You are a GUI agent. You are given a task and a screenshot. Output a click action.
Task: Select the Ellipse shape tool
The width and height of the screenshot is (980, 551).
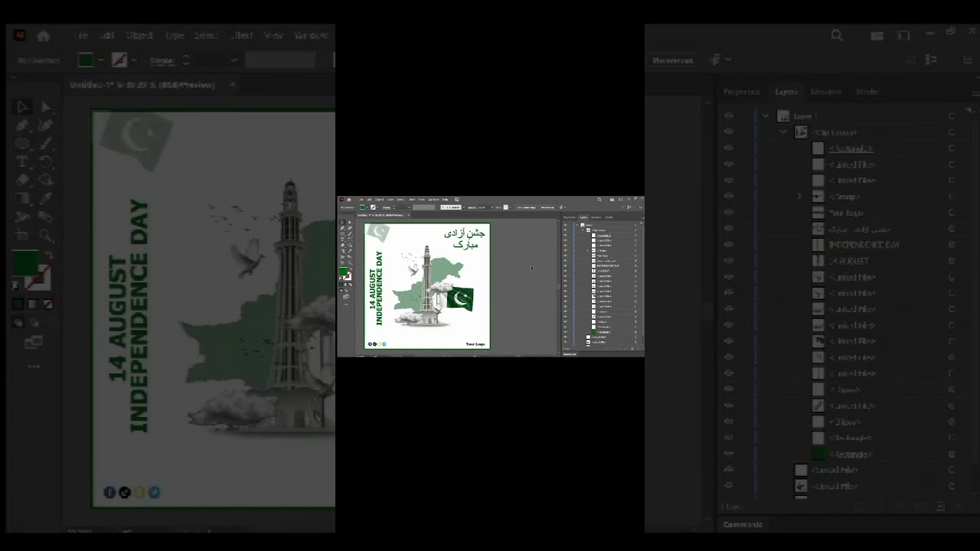pos(22,144)
